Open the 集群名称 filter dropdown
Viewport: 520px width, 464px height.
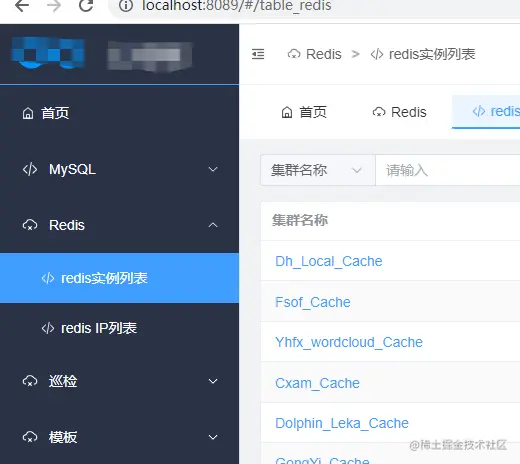[x=318, y=170]
